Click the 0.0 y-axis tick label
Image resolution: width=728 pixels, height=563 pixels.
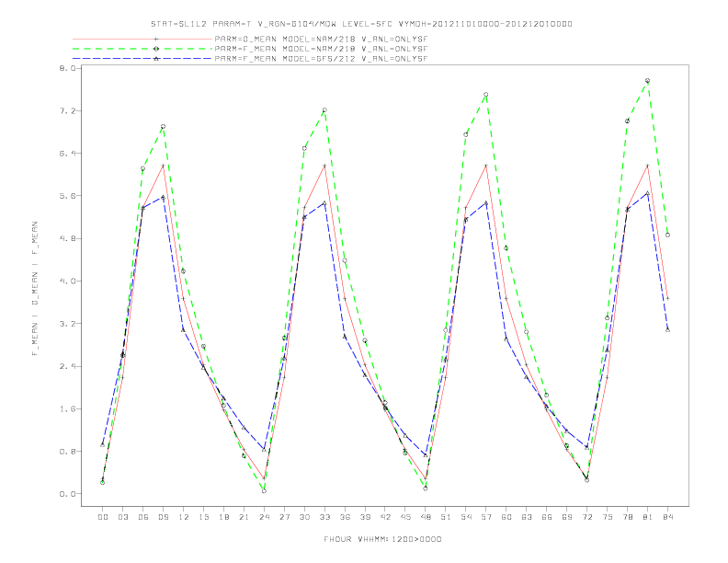66,494
